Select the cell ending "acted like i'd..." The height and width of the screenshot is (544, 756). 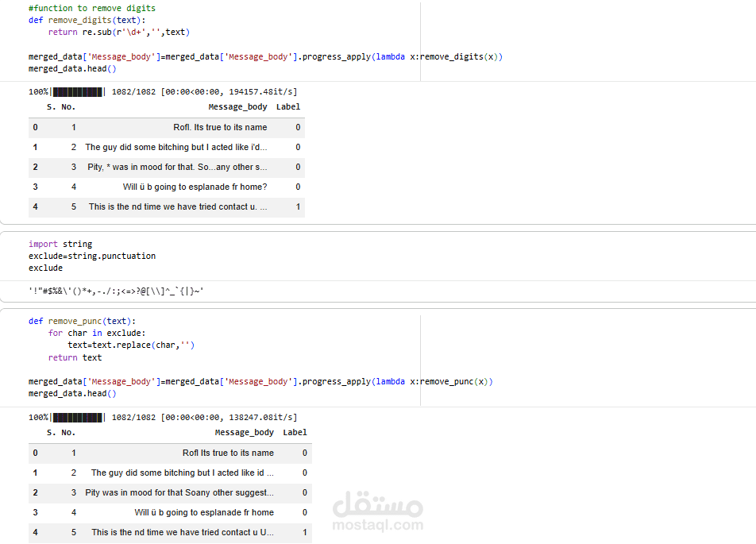click(176, 147)
